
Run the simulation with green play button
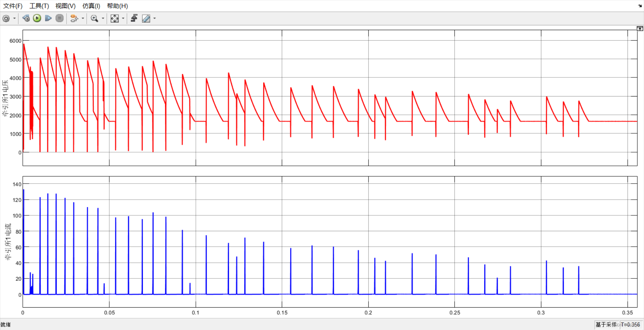click(37, 18)
